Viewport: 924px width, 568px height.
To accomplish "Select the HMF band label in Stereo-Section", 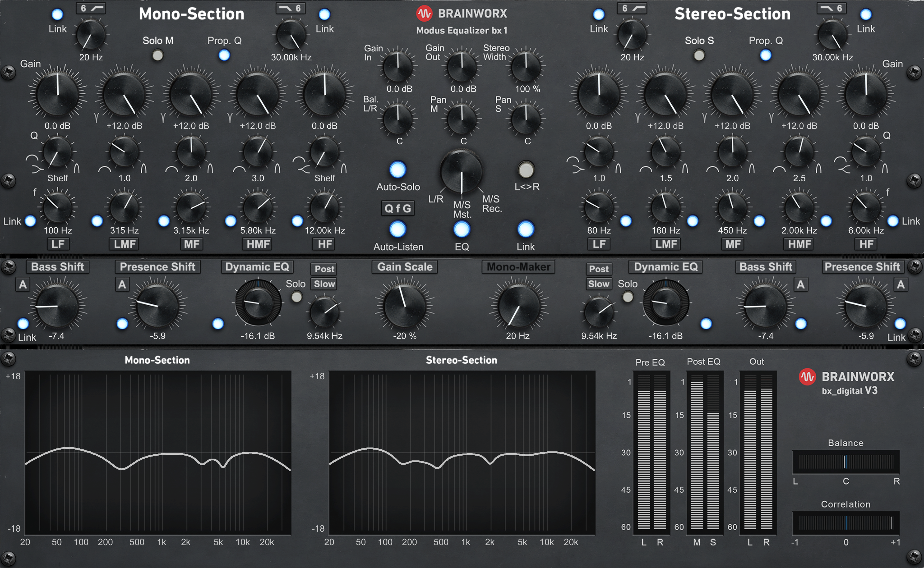I will pos(797,244).
